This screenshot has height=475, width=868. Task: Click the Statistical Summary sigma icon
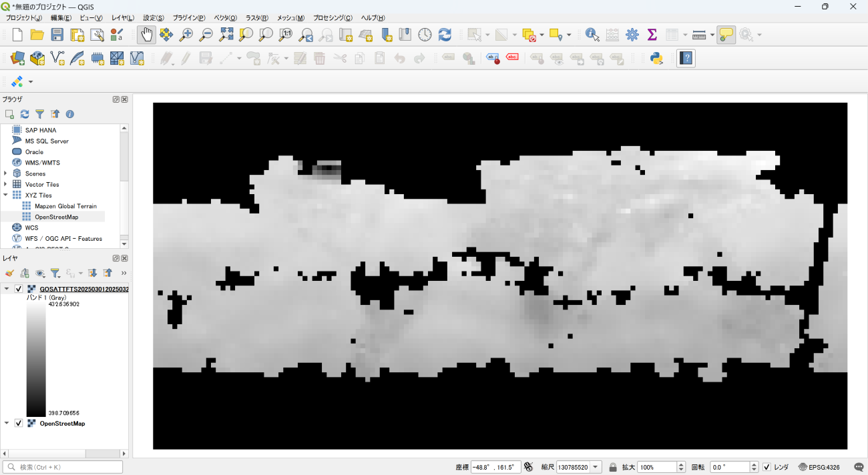652,35
